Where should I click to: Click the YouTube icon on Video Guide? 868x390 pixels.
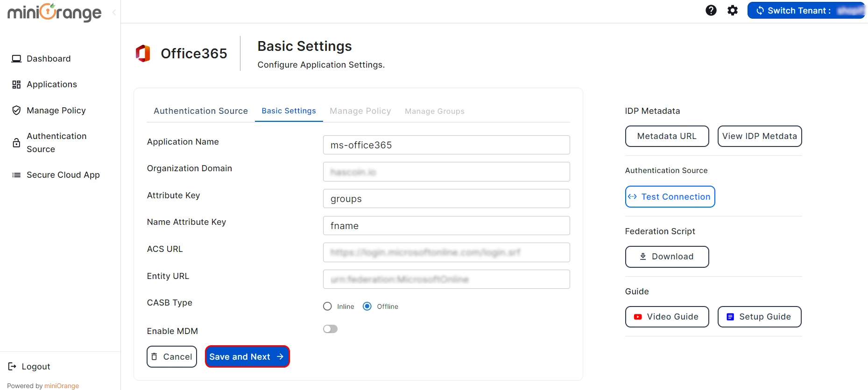tap(638, 317)
